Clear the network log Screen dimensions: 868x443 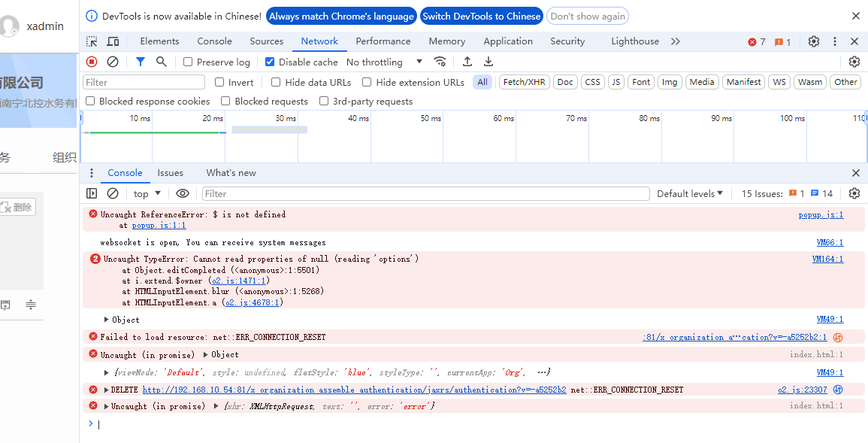(113, 62)
